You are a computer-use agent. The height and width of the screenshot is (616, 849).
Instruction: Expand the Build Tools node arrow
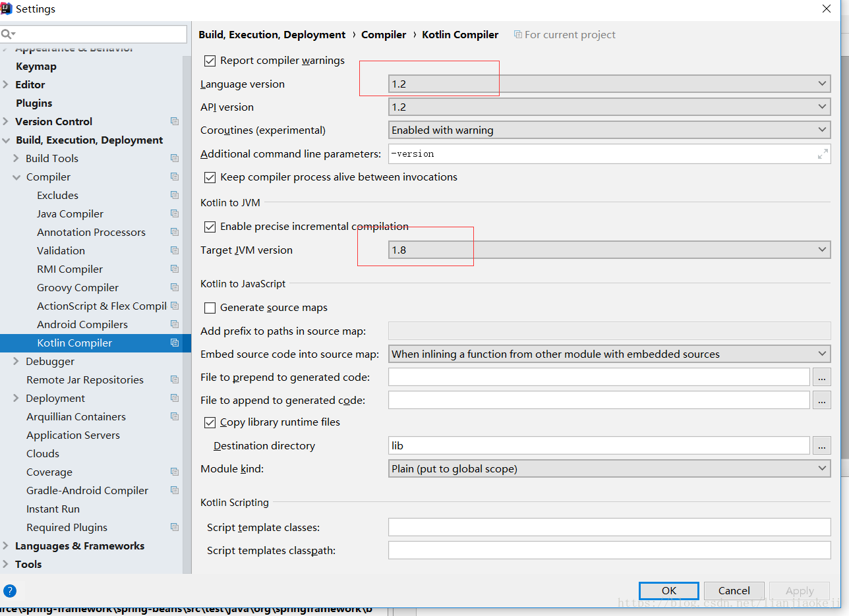[x=16, y=158]
